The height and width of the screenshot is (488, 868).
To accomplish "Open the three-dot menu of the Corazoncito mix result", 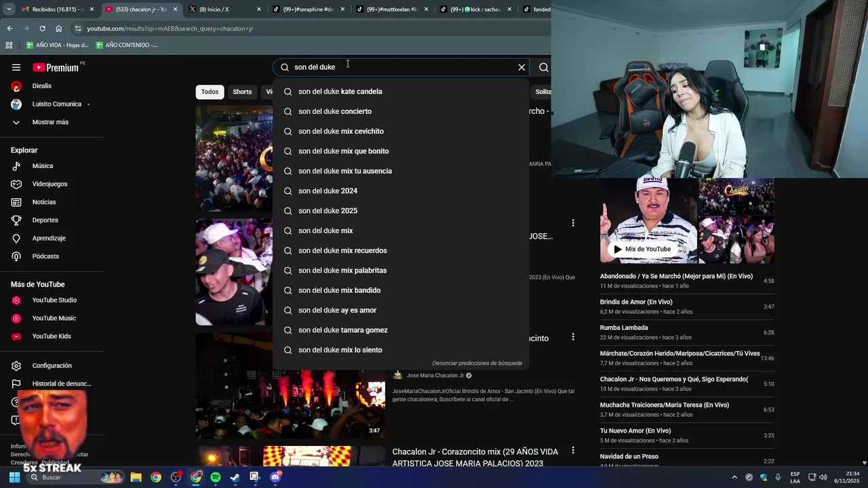I will tap(573, 451).
